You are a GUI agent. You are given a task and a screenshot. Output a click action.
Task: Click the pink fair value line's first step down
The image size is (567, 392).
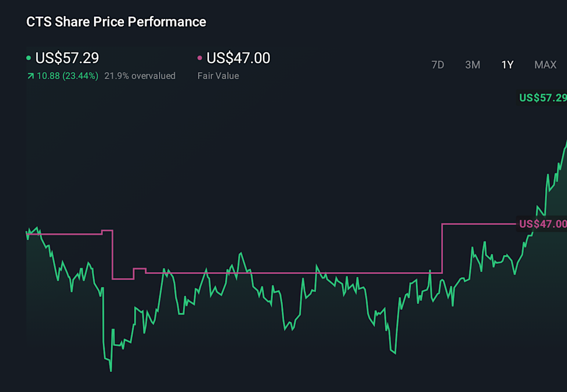coord(112,255)
